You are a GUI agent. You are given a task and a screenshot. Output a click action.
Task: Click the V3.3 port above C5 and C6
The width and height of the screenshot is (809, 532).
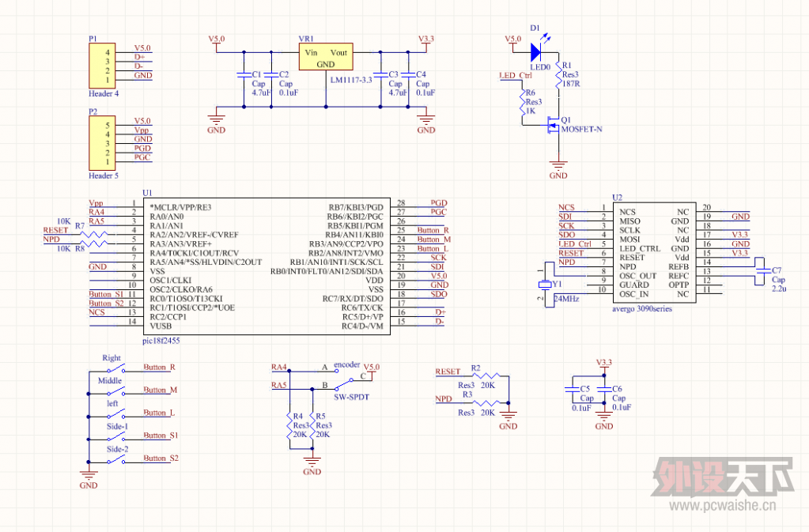604,367
